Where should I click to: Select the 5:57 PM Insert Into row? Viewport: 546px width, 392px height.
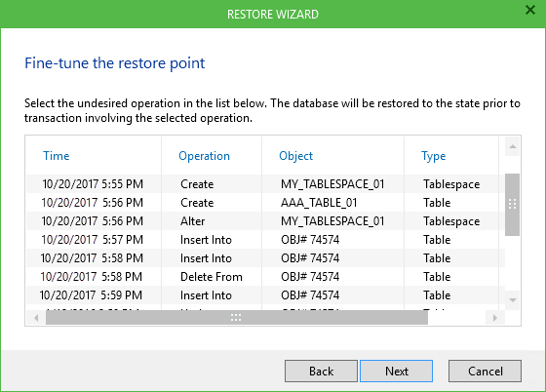pyautogui.click(x=265, y=240)
